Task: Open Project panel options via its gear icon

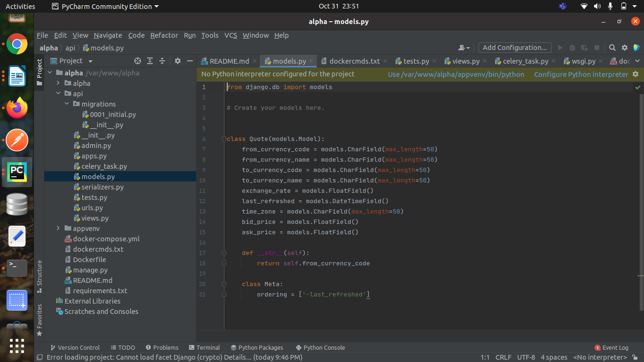Action: [x=177, y=60]
